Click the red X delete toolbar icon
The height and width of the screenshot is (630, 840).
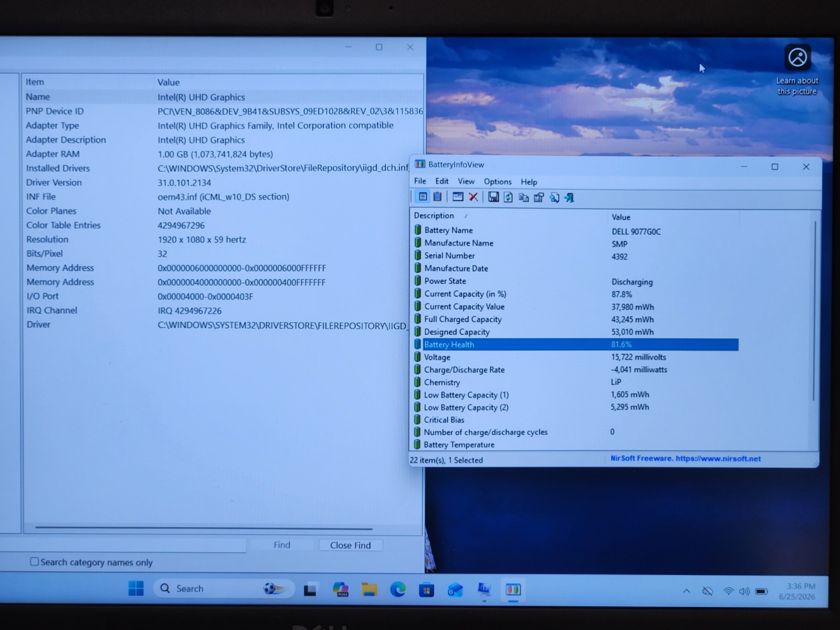coord(473,197)
